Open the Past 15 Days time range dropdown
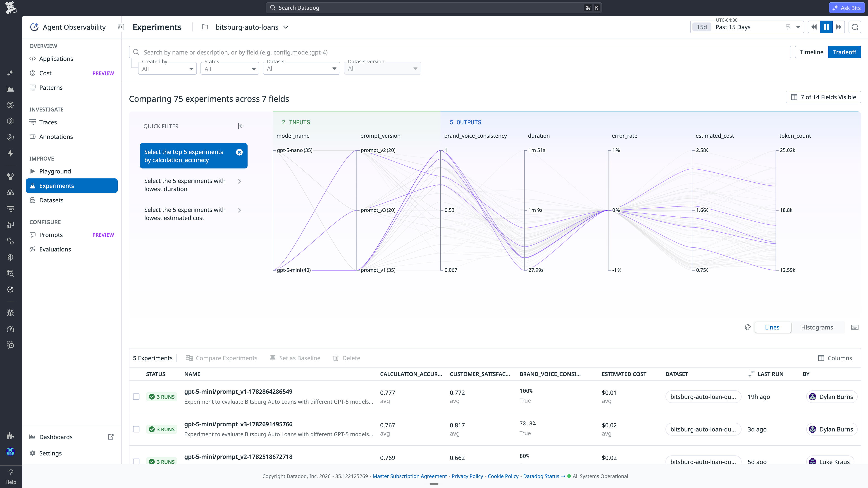 [747, 27]
